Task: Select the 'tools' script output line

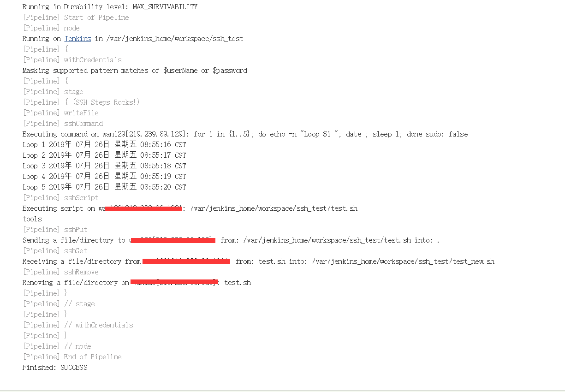Action: point(32,219)
